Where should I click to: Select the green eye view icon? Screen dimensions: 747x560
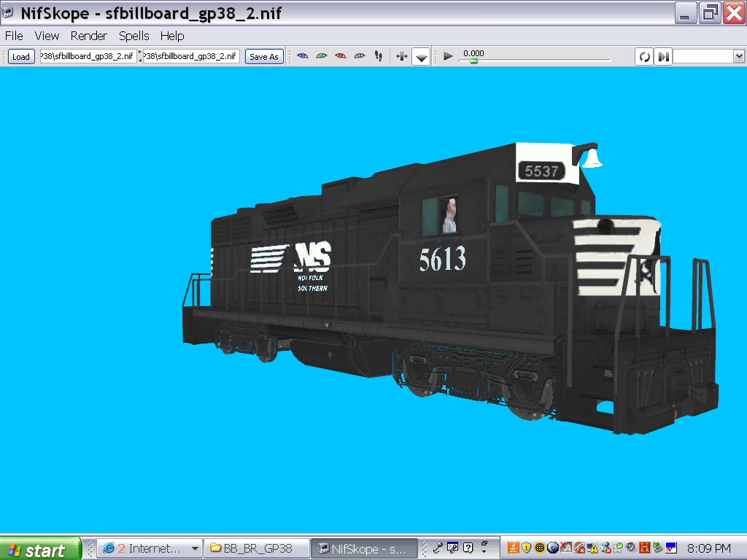pos(322,56)
